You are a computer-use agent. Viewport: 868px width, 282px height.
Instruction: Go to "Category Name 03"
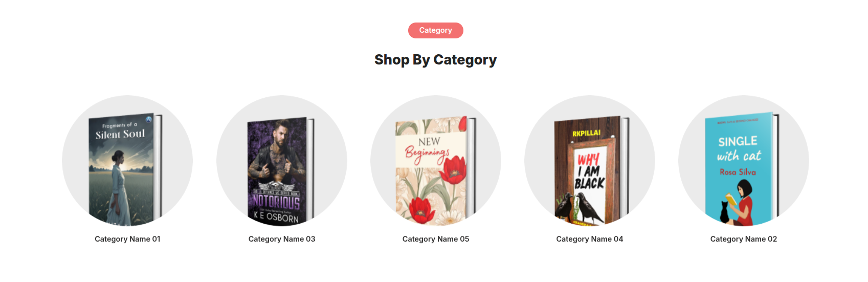click(x=282, y=239)
